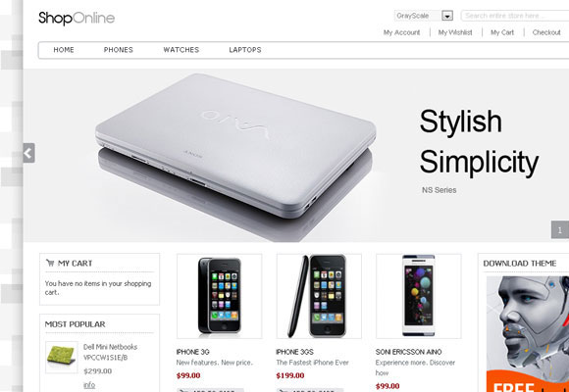Image resolution: width=569 pixels, height=392 pixels.
Task: Click slide number 1 pager button
Action: click(560, 230)
